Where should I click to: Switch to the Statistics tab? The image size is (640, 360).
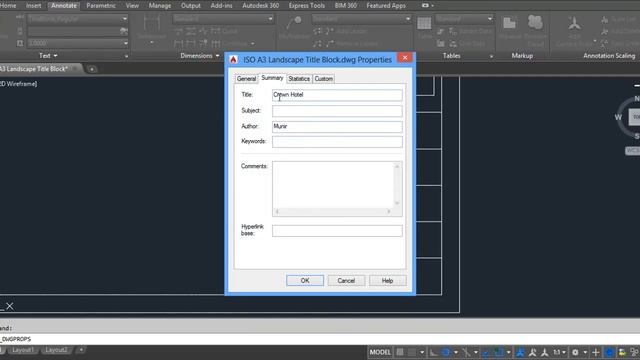click(299, 78)
